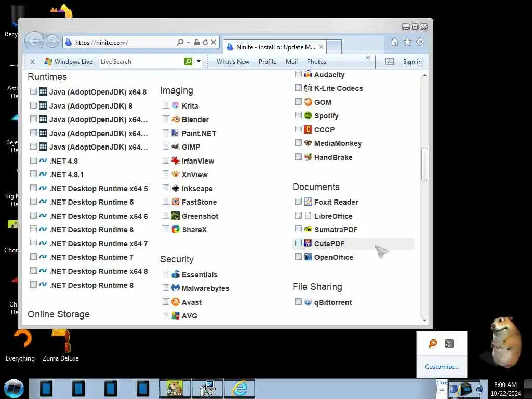Image resolution: width=532 pixels, height=399 pixels.
Task: Open Internet Explorer in the taskbar
Action: 240,389
